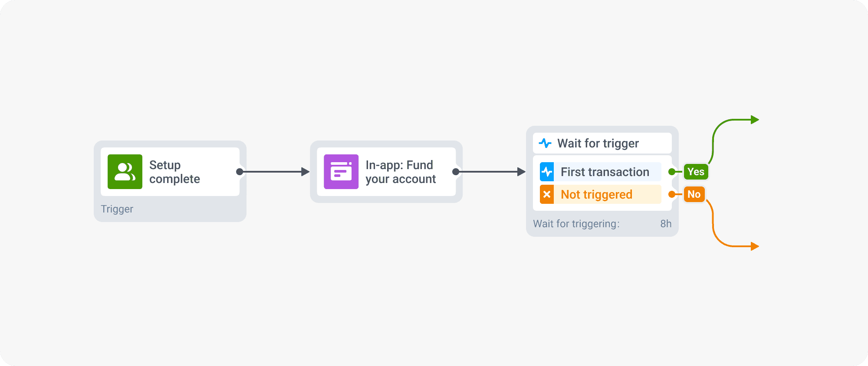This screenshot has height=366, width=868.
Task: Open the In-app: Fund your account node
Action: pyautogui.click(x=400, y=172)
